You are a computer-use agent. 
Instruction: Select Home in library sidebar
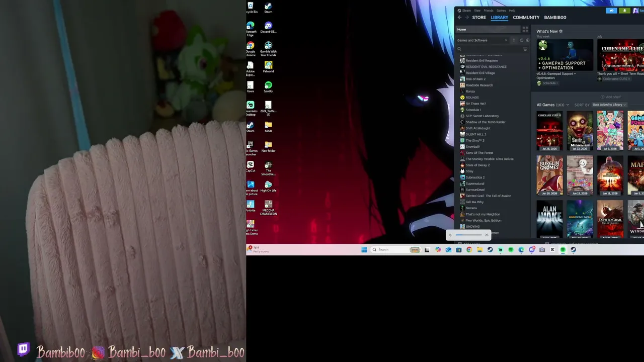[488, 30]
